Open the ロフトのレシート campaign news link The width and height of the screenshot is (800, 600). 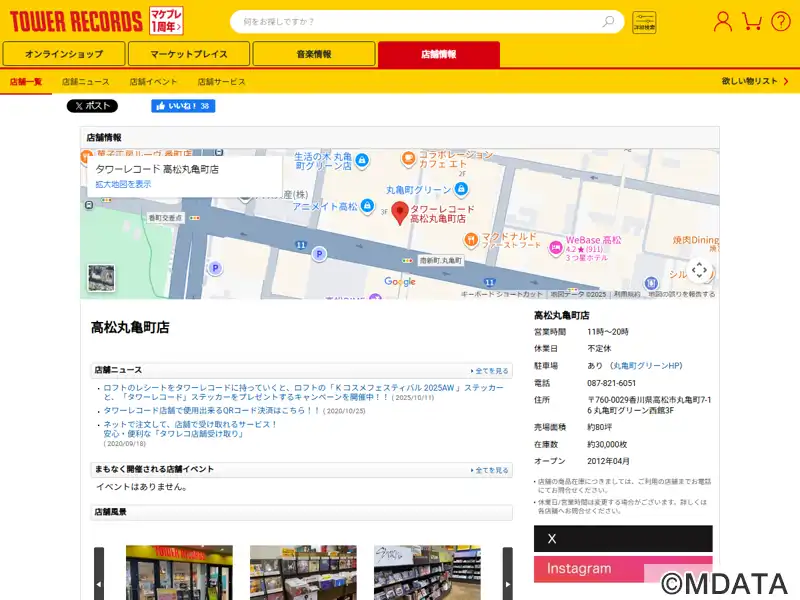pyautogui.click(x=303, y=392)
